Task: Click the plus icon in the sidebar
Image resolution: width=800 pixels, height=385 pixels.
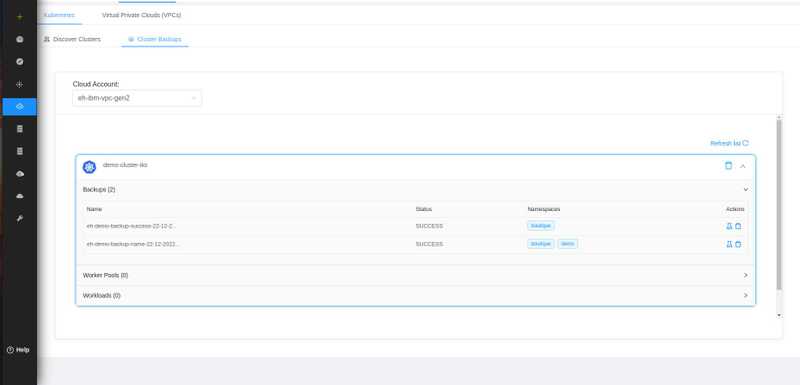Action: pos(20,17)
